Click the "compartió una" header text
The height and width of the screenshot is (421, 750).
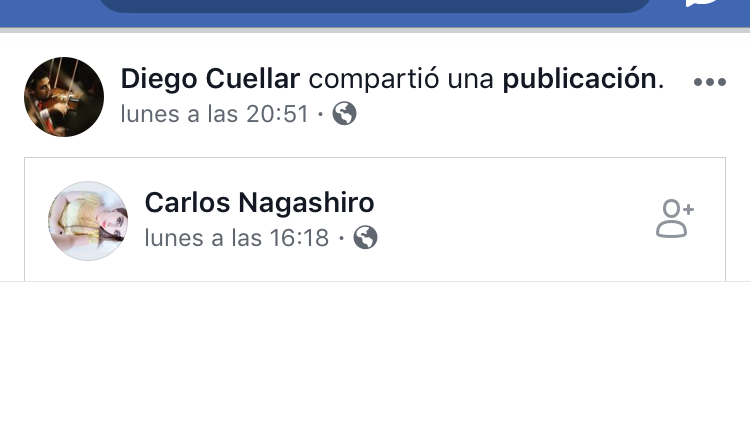pyautogui.click(x=401, y=79)
